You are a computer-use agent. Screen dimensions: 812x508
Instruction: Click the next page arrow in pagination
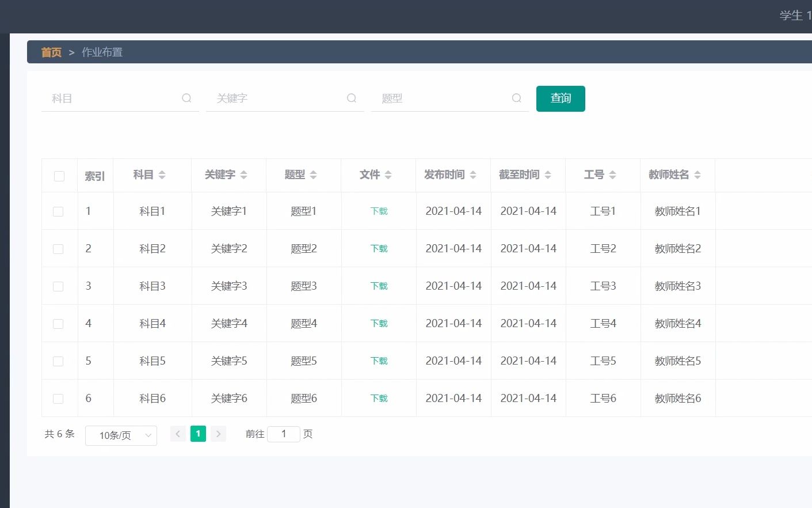(218, 434)
